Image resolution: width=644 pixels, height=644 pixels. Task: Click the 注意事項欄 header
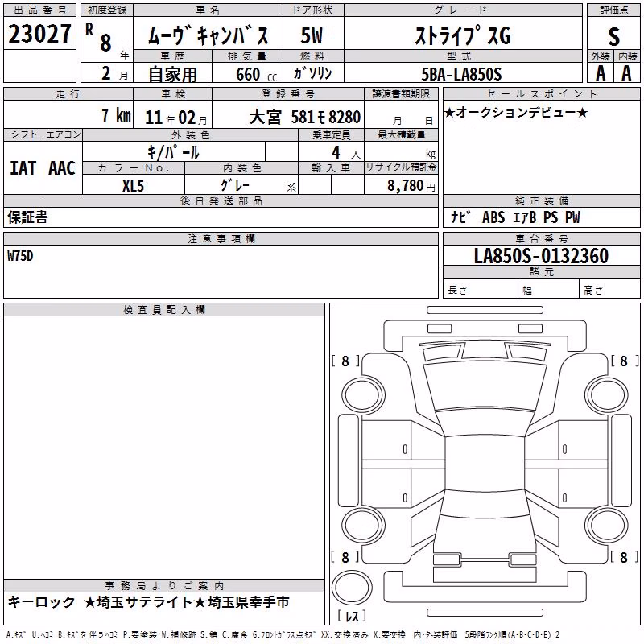[221, 238]
